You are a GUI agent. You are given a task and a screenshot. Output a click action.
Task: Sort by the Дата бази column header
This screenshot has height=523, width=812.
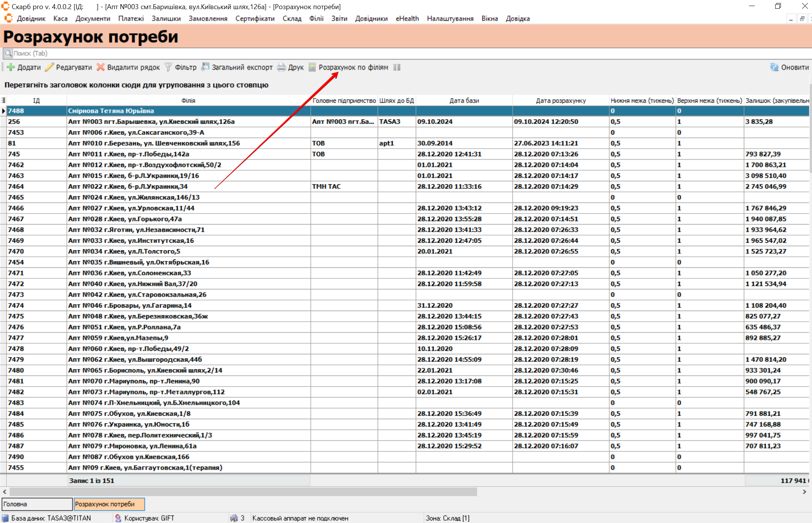pos(464,101)
